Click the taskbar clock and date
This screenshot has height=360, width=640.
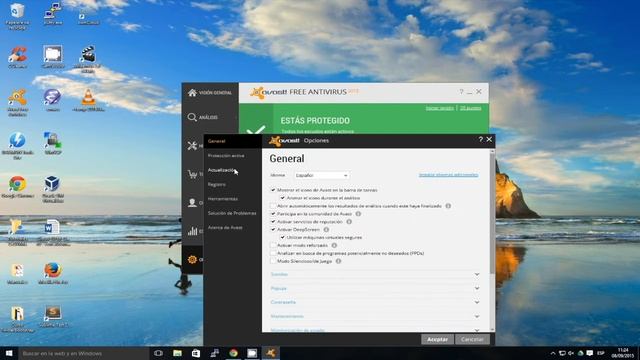tap(623, 353)
